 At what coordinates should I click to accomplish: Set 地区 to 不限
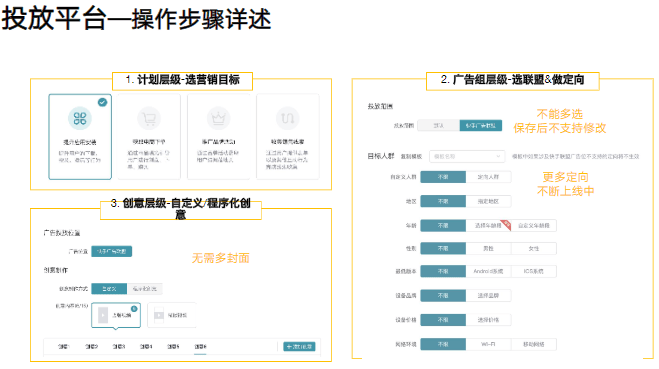(x=443, y=201)
